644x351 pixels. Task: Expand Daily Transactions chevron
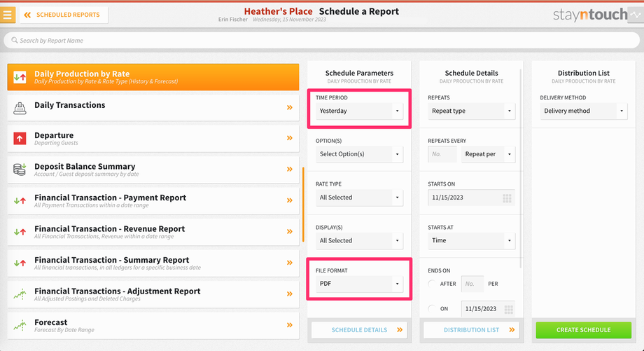click(x=290, y=108)
